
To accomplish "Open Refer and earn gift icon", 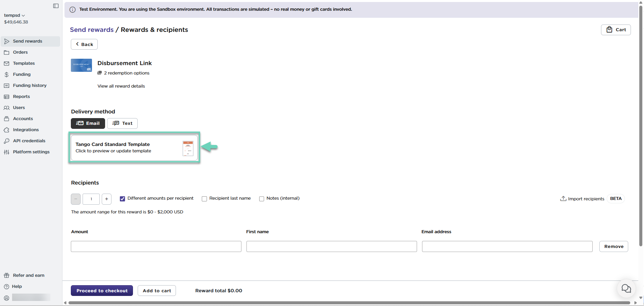I will click(6, 275).
